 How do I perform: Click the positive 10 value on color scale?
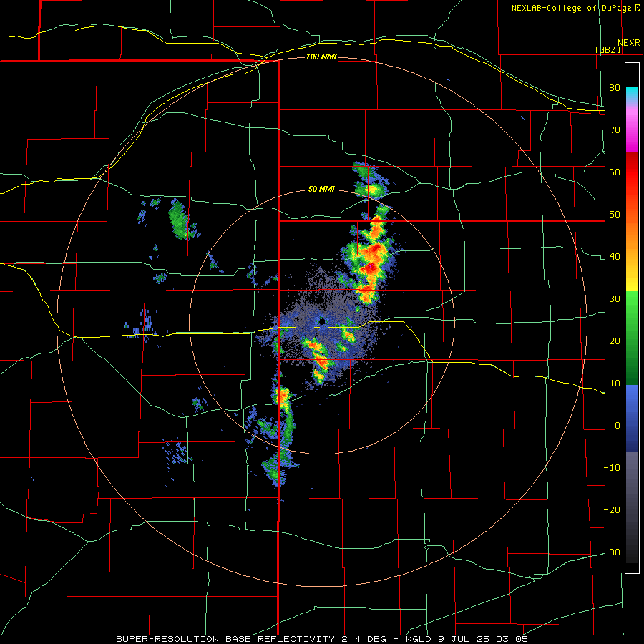615,384
